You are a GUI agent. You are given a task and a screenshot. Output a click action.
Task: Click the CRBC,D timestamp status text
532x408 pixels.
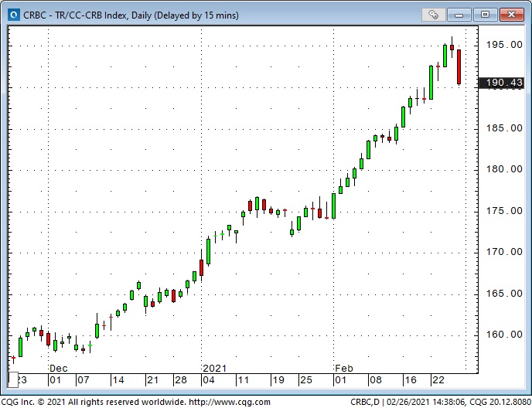[x=441, y=403]
